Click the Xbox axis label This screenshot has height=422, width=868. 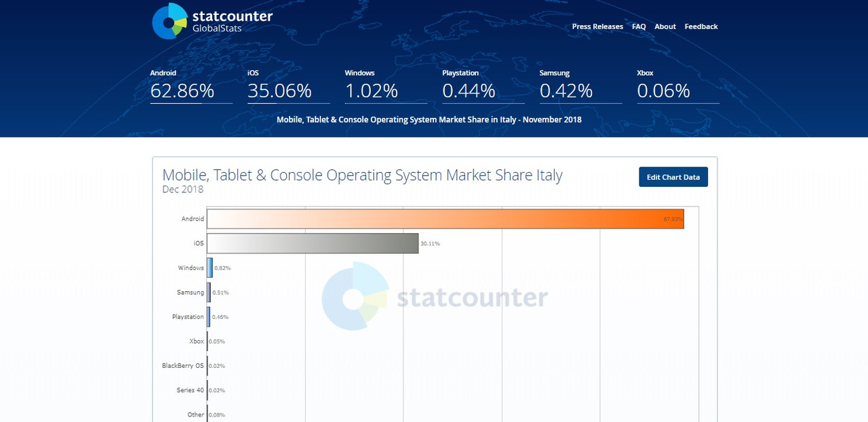point(197,341)
